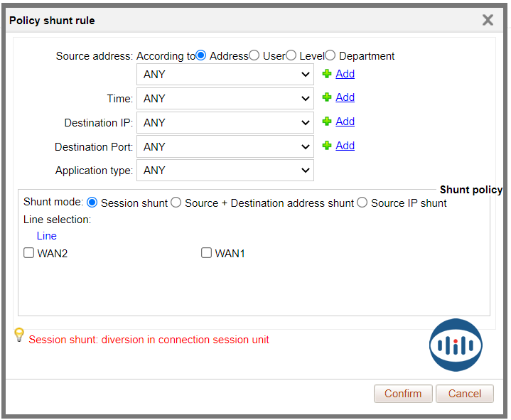The width and height of the screenshot is (511, 420).
Task: Open the Time dropdown
Action: click(x=225, y=99)
